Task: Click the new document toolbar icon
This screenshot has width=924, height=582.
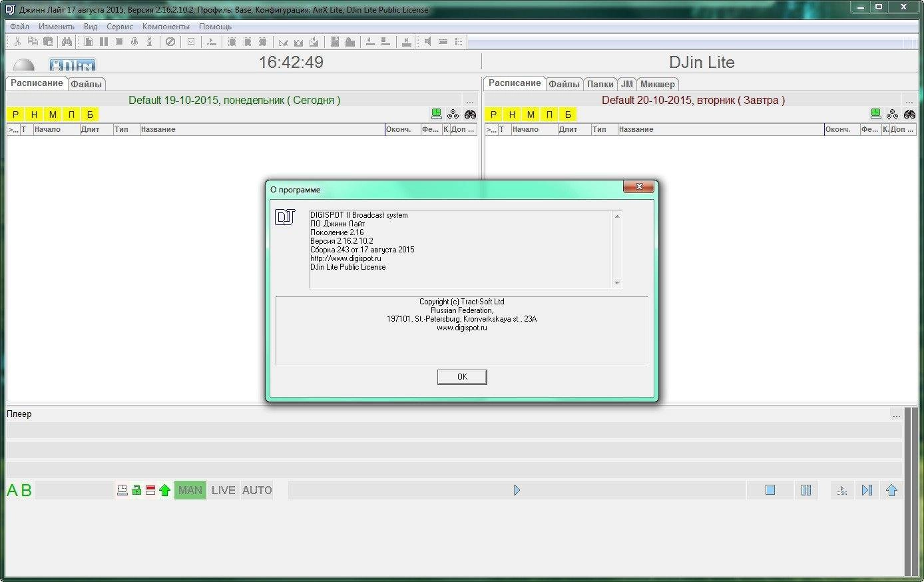Action: point(88,41)
